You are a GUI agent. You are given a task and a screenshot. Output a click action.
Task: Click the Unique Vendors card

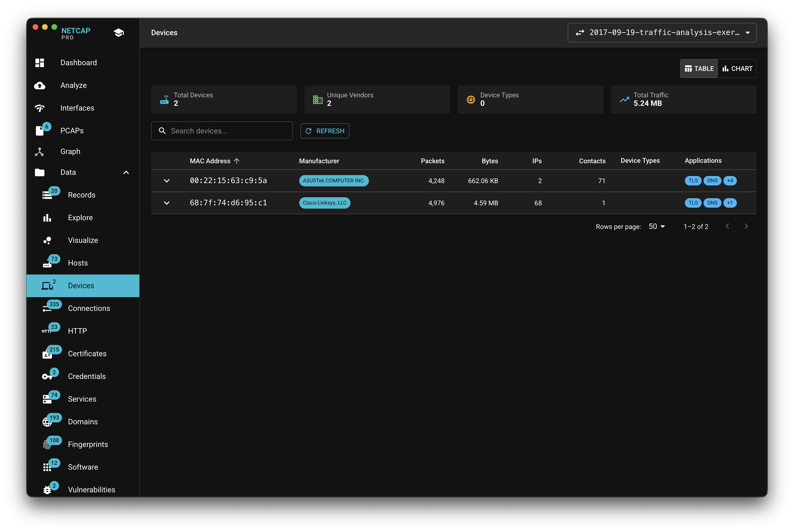point(377,99)
